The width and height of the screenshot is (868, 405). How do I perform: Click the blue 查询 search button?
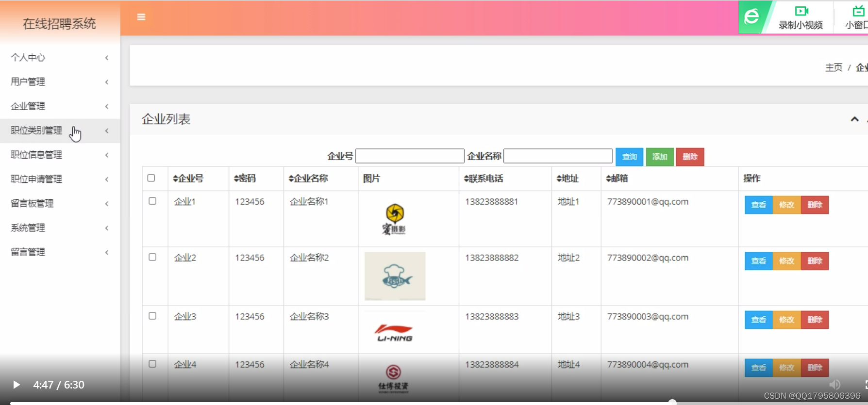[629, 157]
